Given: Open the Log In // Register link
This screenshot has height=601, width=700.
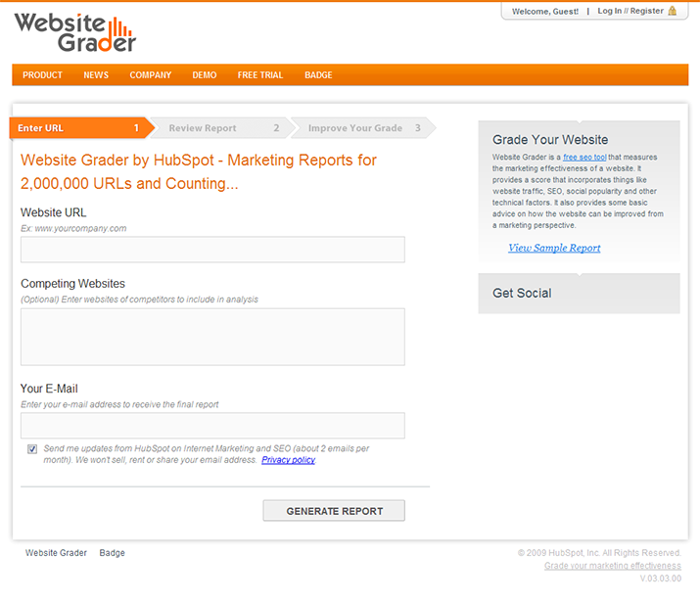Looking at the screenshot, I should pyautogui.click(x=630, y=11).
